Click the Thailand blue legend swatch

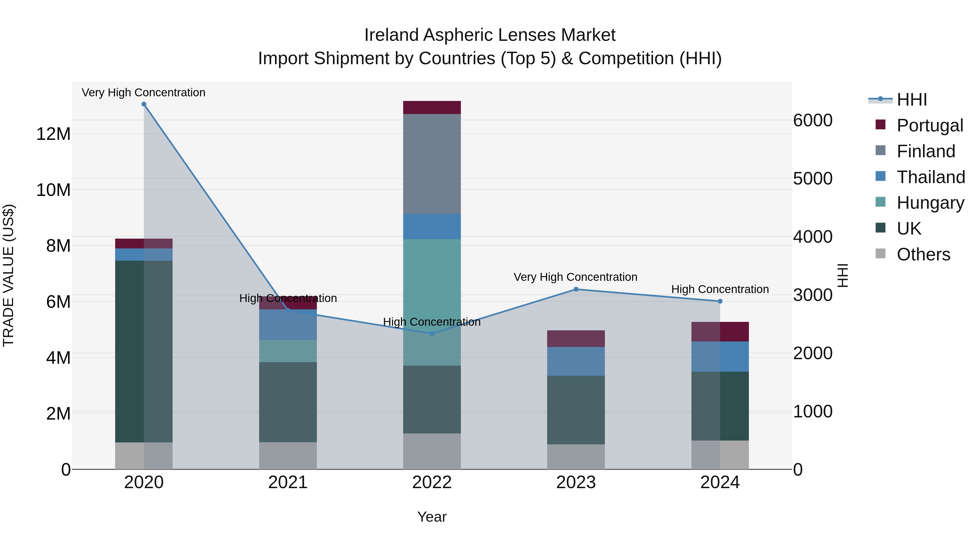coord(880,176)
